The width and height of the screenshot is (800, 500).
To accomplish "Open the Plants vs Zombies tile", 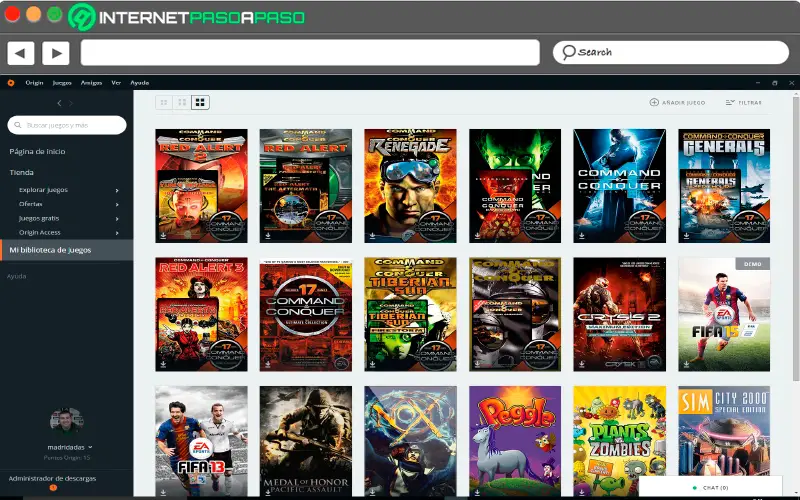I will [x=619, y=441].
